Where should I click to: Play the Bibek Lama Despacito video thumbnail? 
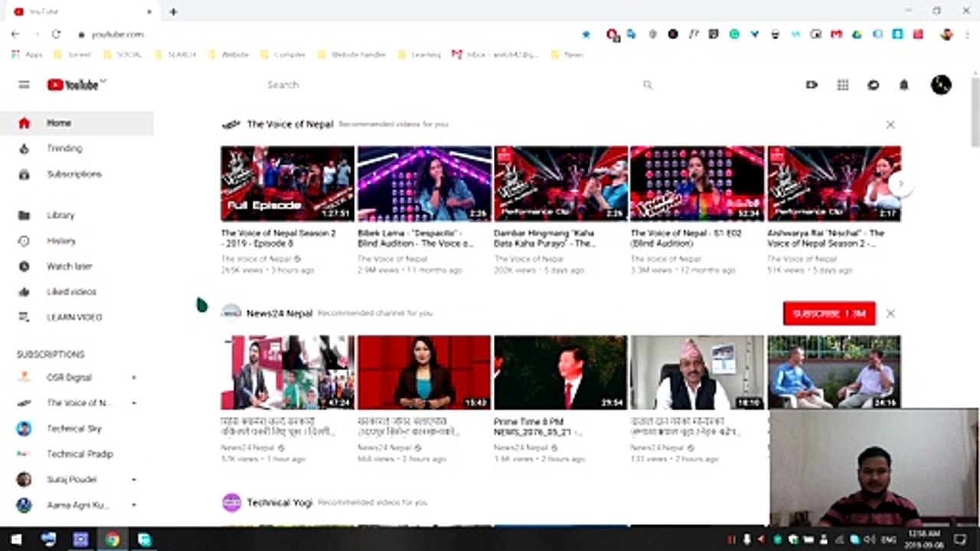424,184
